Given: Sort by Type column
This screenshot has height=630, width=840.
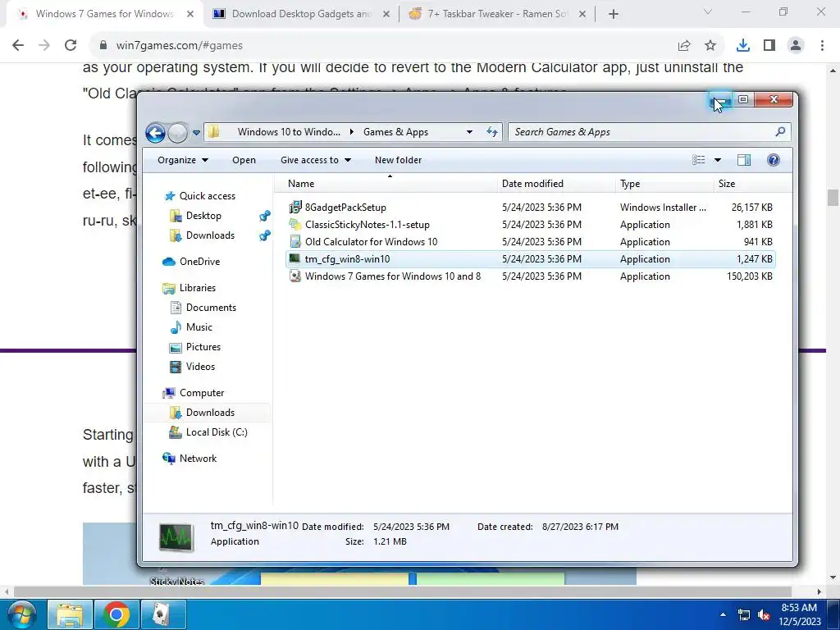Looking at the screenshot, I should tap(664, 183).
